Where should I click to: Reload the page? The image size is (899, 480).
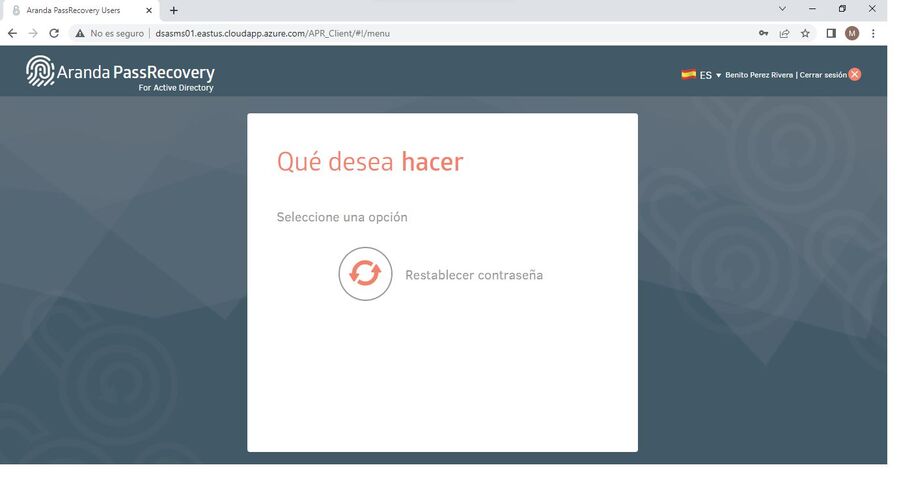55,33
